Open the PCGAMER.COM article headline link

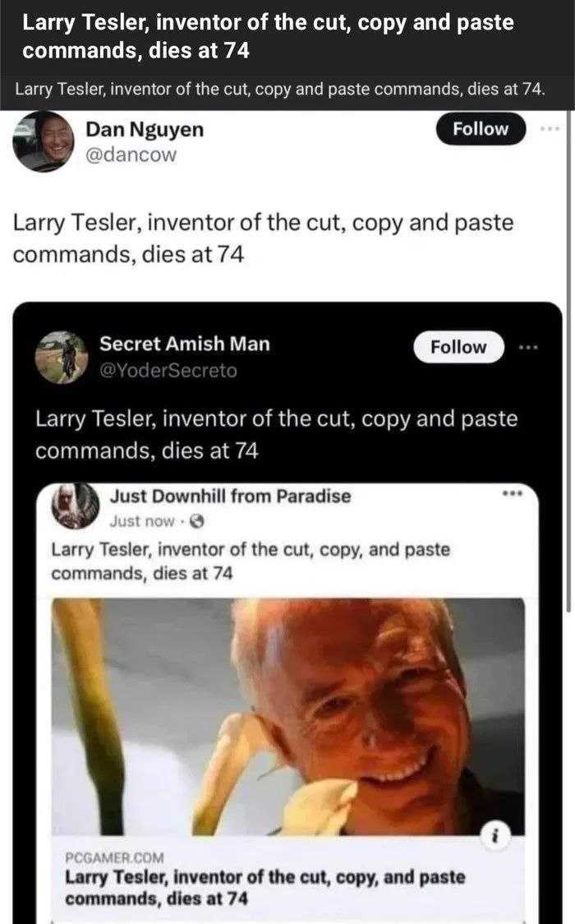[264, 887]
